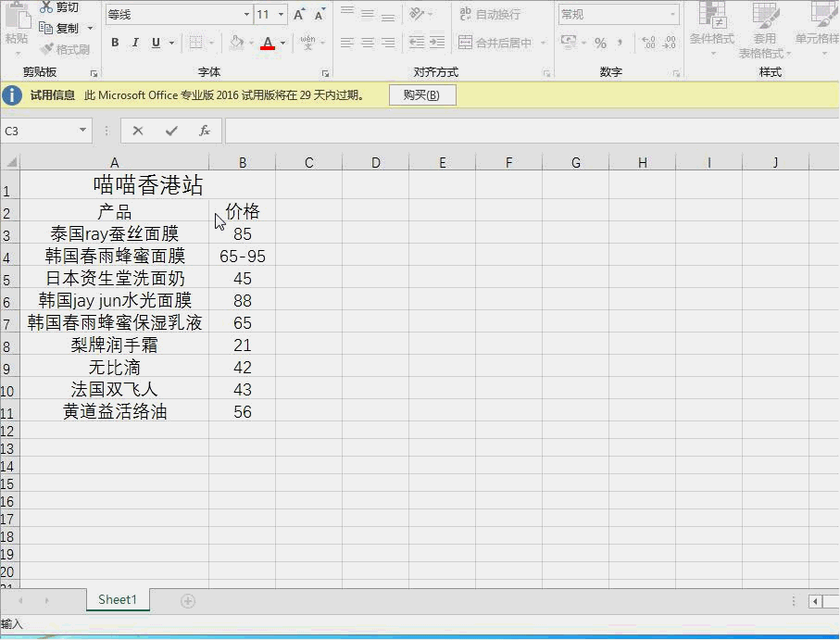Click the Paste (粘贴) clipboard icon

pos(18,15)
